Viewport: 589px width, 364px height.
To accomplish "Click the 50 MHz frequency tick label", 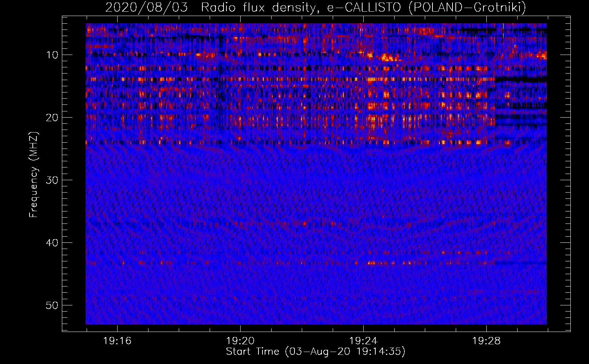I will pos(52,305).
